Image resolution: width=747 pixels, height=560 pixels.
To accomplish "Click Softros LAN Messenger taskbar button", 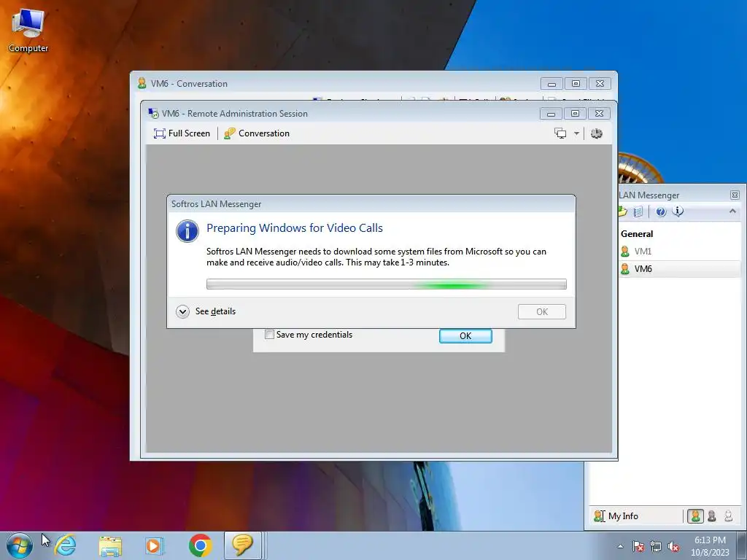I will point(243,545).
